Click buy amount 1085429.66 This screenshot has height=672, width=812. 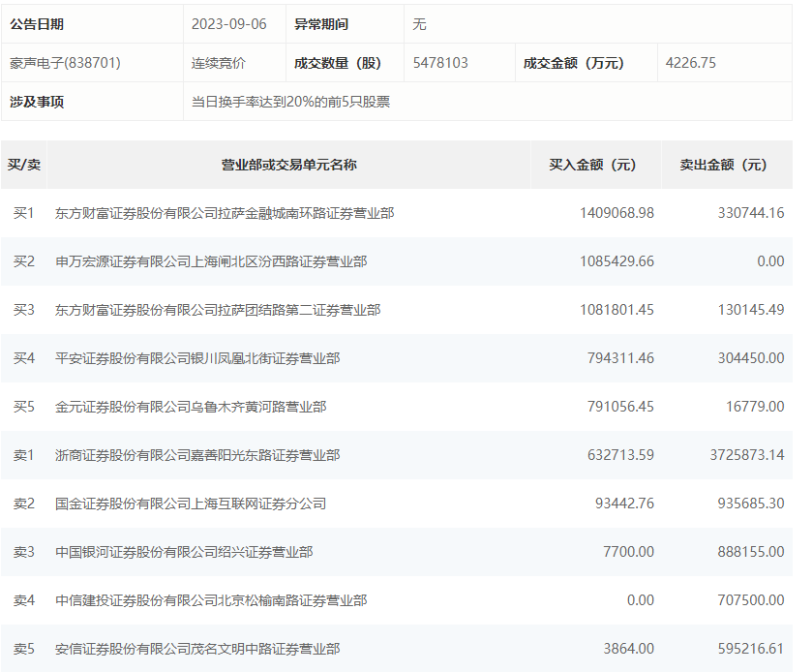(617, 261)
